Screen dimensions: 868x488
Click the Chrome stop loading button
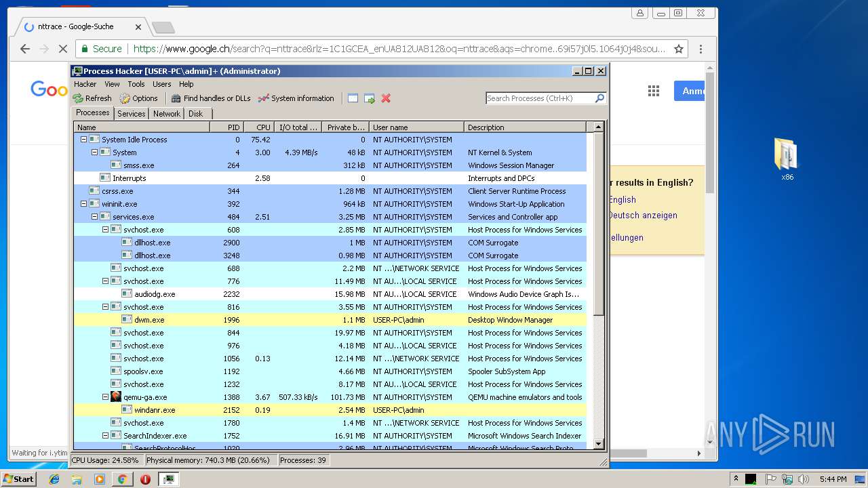coord(62,49)
